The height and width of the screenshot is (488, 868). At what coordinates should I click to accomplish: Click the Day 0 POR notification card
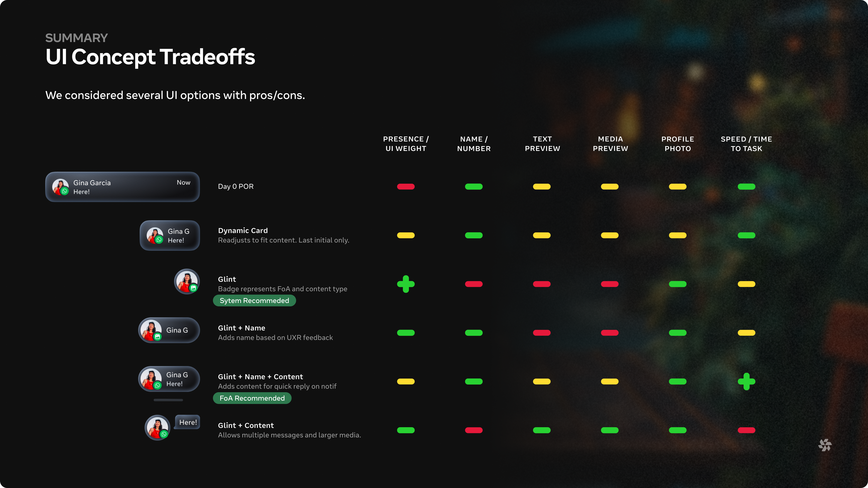(x=122, y=187)
